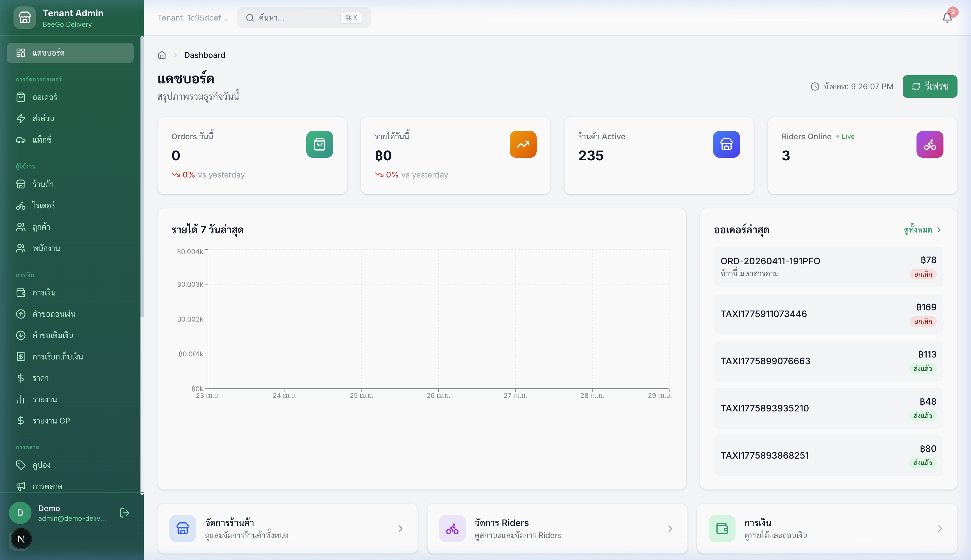
Task: Click the ค้นหา search field
Action: pyautogui.click(x=300, y=17)
